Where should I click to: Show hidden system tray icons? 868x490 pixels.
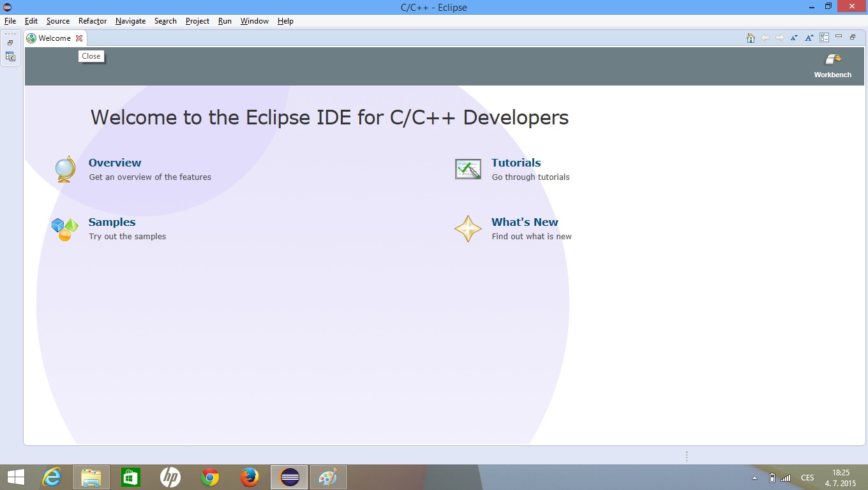click(x=754, y=478)
